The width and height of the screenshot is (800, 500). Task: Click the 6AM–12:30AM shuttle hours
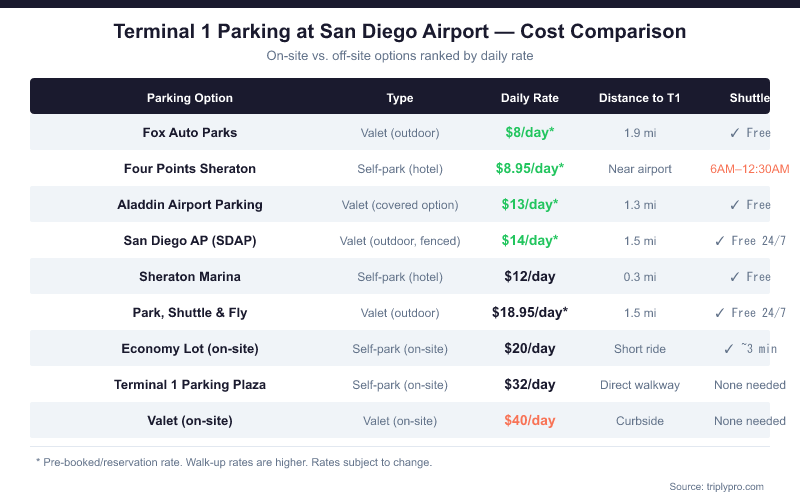[x=749, y=168]
